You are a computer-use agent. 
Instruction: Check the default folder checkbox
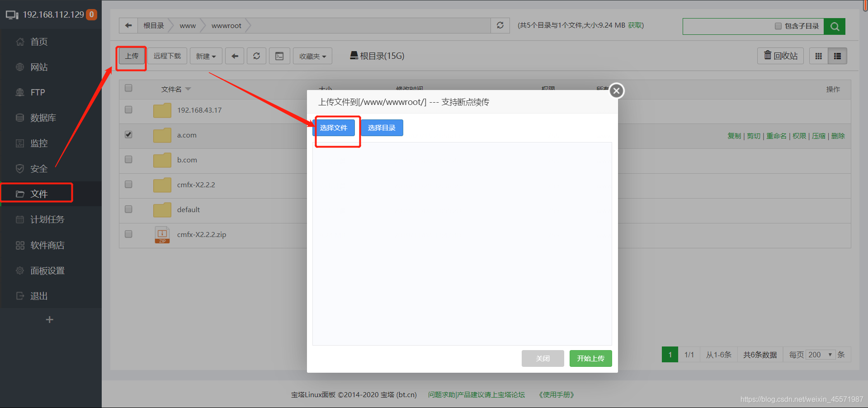tap(128, 209)
